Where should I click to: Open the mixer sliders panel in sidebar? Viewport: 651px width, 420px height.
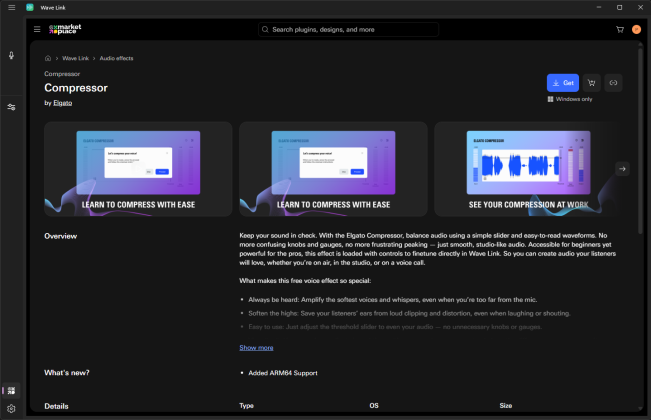click(x=11, y=107)
